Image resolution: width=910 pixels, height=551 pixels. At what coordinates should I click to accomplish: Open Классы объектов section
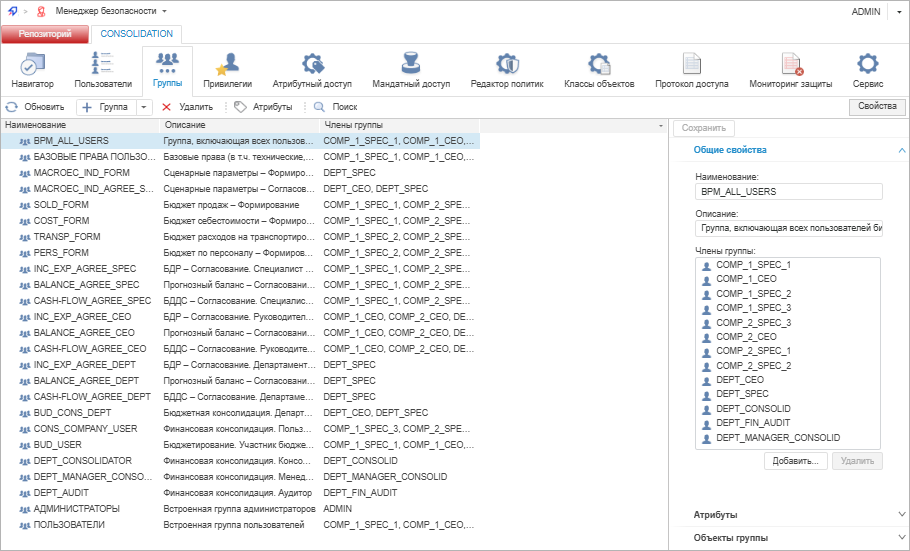pos(598,71)
